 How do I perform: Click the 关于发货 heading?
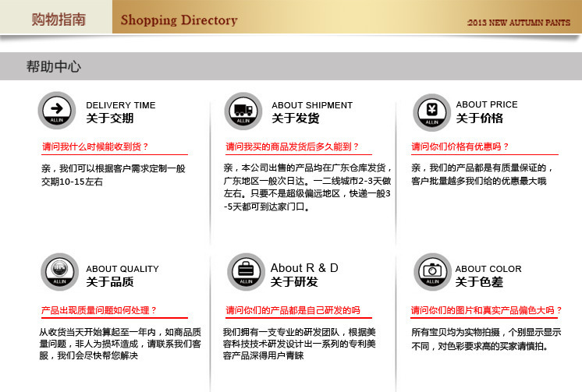pos(295,118)
